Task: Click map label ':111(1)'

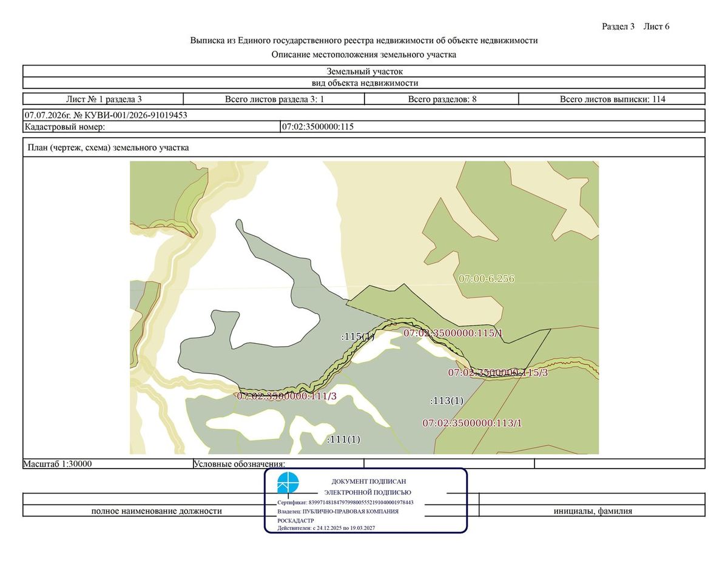Action: click(343, 440)
